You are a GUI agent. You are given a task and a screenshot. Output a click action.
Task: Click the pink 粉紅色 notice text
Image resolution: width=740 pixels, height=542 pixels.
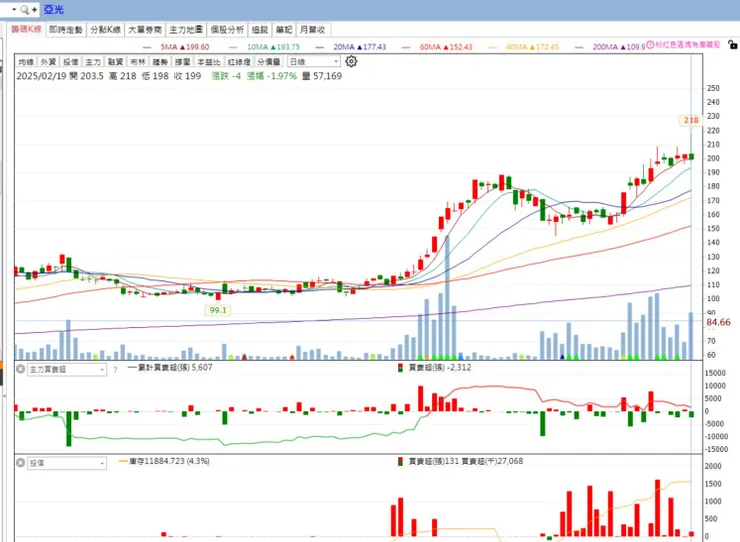(x=688, y=44)
